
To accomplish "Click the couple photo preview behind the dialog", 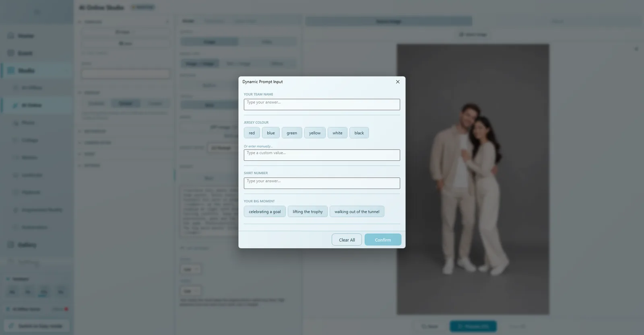I will [x=473, y=179].
